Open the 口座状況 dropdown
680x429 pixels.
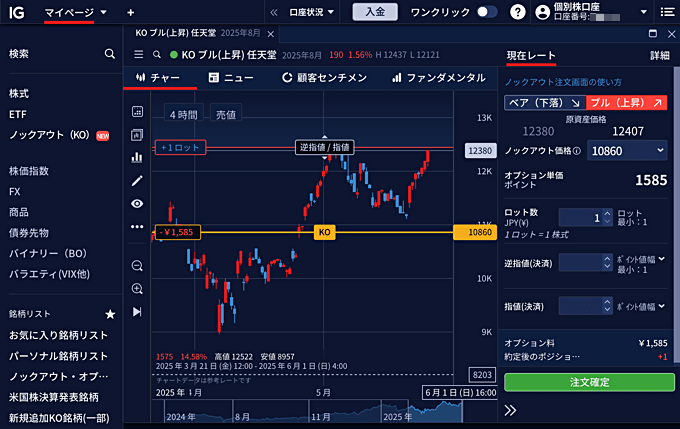click(x=311, y=12)
